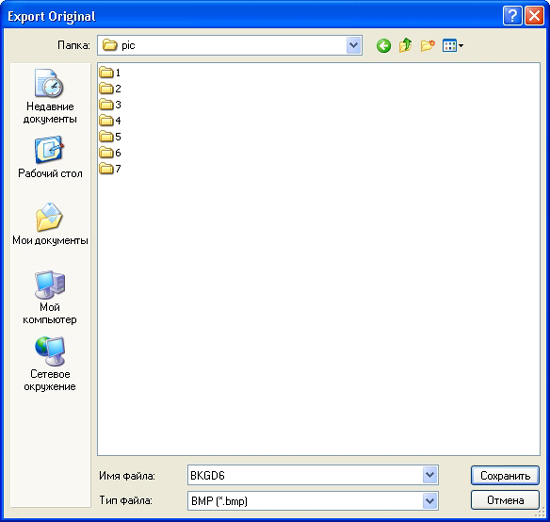Select folder icon named 7

pyautogui.click(x=106, y=169)
